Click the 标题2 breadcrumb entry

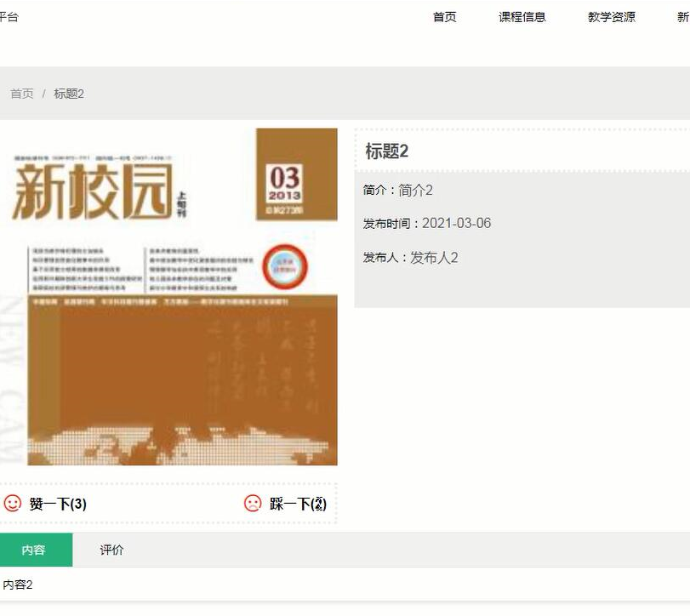[69, 94]
